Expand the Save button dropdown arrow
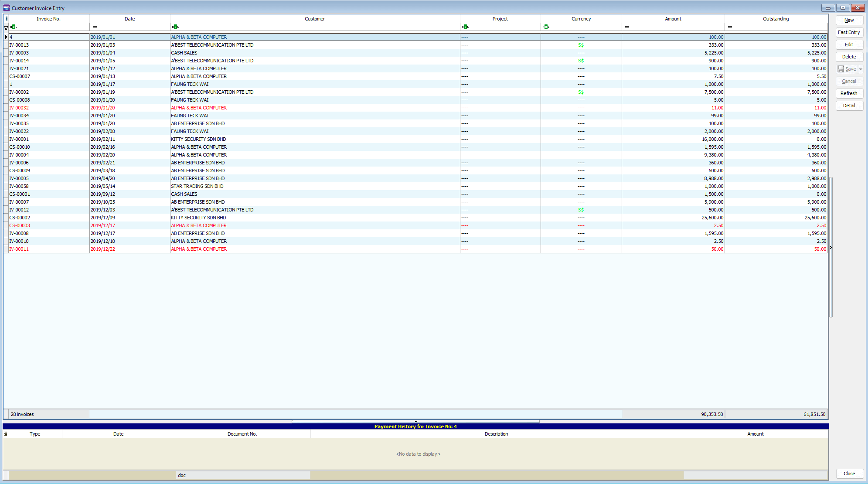Viewport: 868px width, 484px height. [x=861, y=69]
